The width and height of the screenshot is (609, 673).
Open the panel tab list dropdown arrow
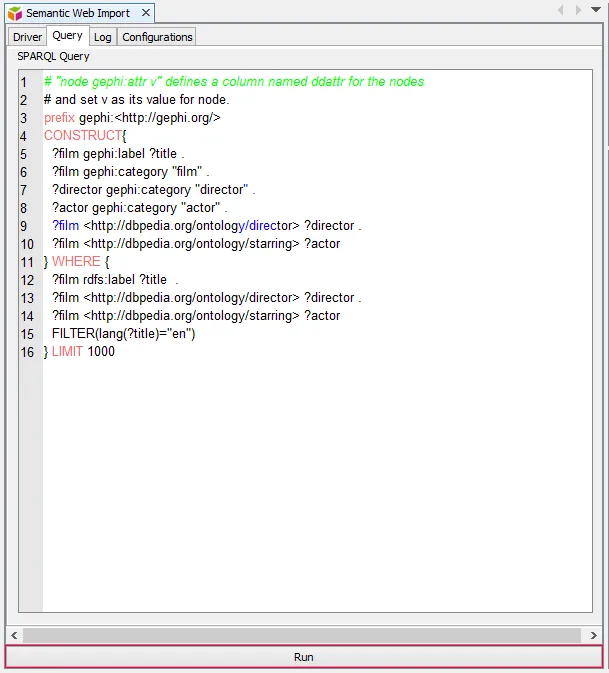pos(596,10)
